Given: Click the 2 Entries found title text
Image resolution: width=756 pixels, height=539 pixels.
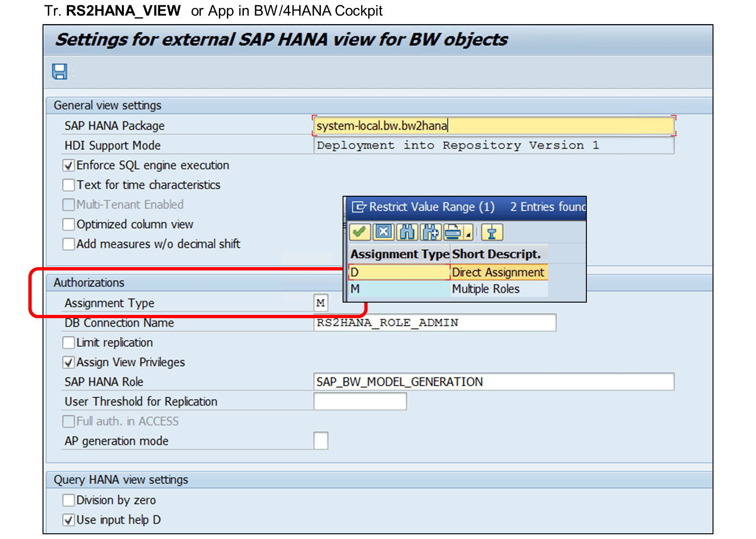Looking at the screenshot, I should click(x=548, y=207).
